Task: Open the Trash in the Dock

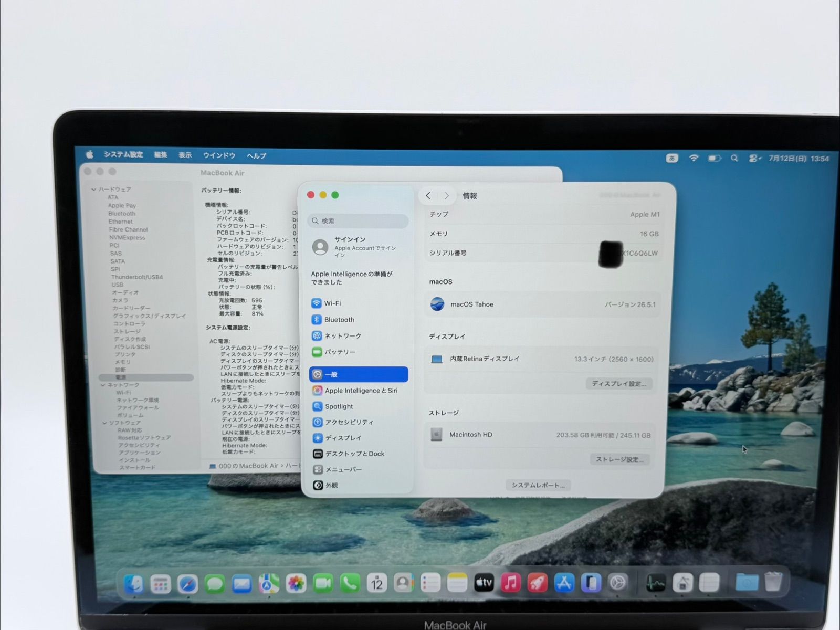Action: coord(773,582)
